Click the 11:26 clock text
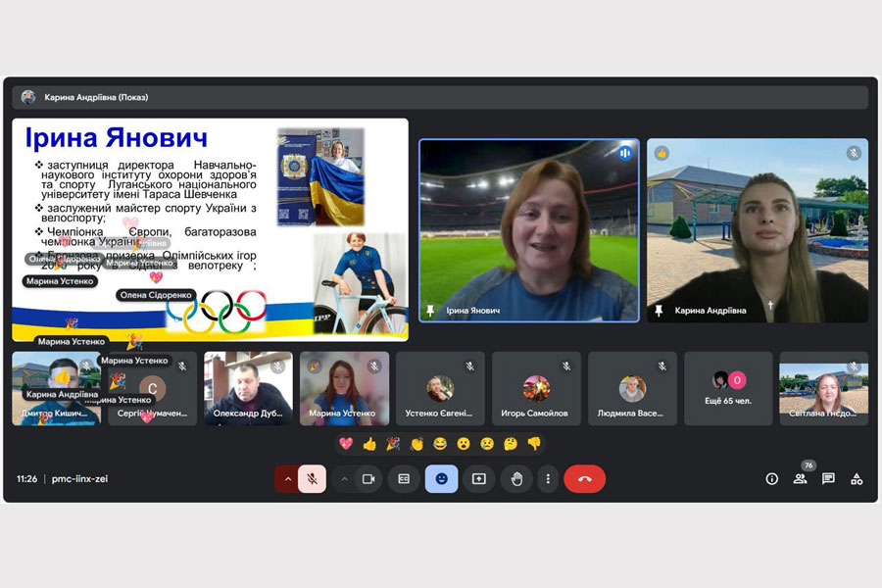The image size is (882, 588). point(27,479)
